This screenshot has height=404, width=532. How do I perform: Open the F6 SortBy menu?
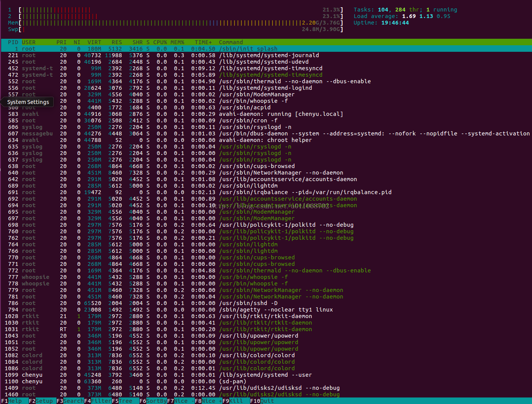coord(153,401)
